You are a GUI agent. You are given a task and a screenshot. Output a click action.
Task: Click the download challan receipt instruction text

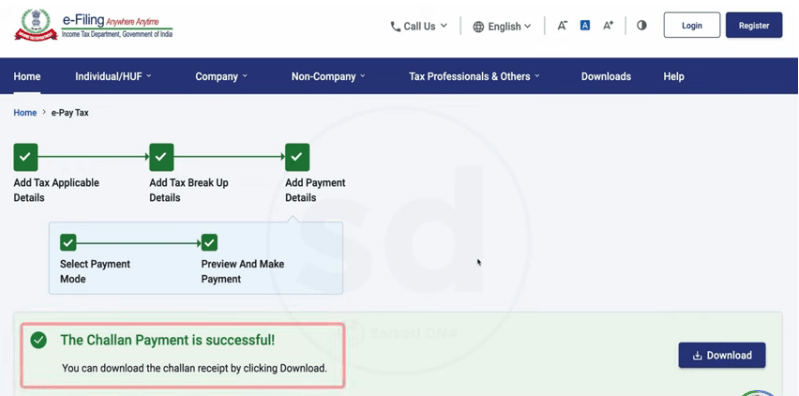(194, 368)
